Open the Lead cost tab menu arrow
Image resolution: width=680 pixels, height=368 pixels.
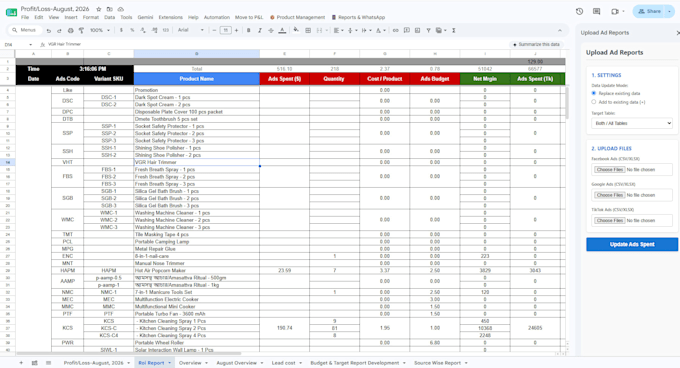click(x=301, y=363)
